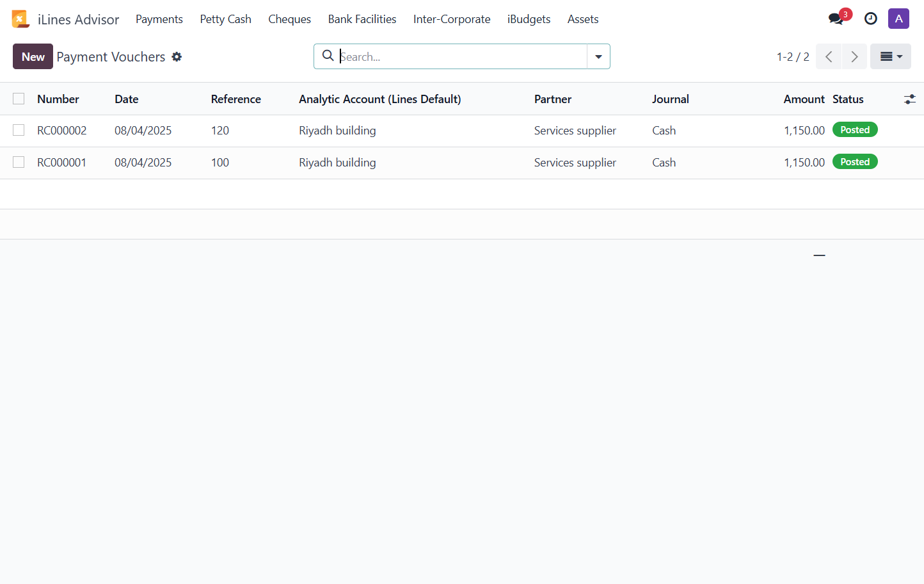924x584 pixels.
Task: Toggle the select-all records checkbox
Action: (19, 99)
